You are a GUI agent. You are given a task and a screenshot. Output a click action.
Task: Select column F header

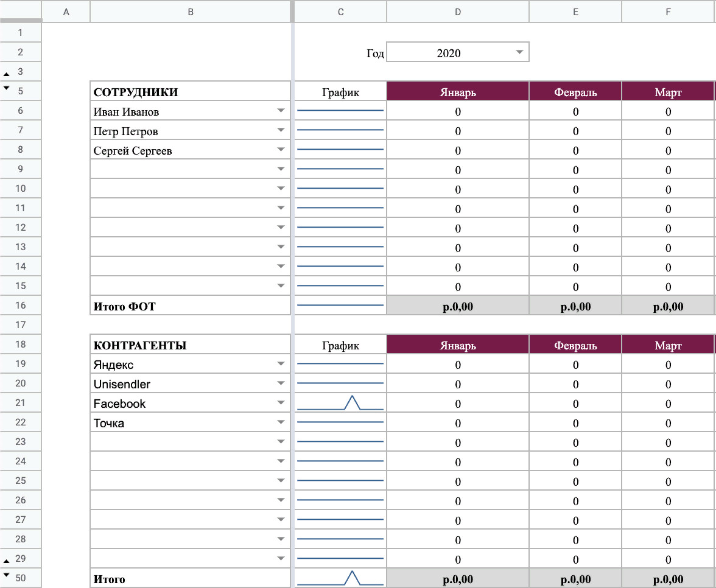tap(668, 12)
